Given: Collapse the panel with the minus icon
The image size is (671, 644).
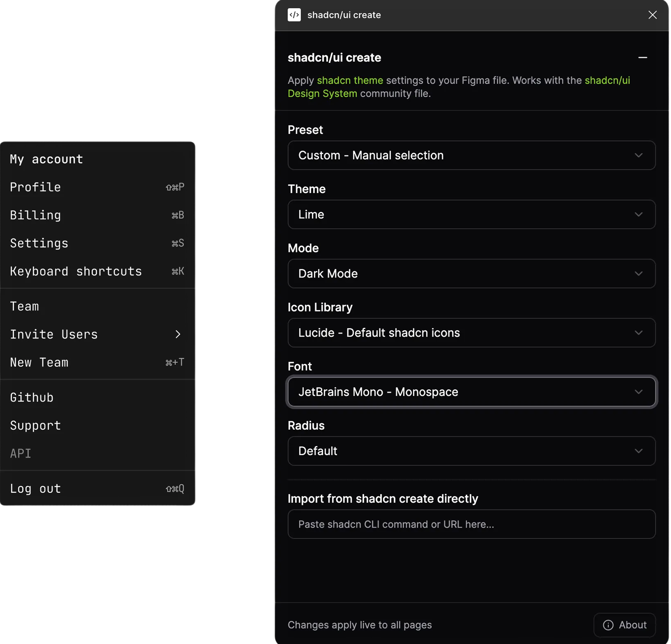Looking at the screenshot, I should pyautogui.click(x=642, y=58).
